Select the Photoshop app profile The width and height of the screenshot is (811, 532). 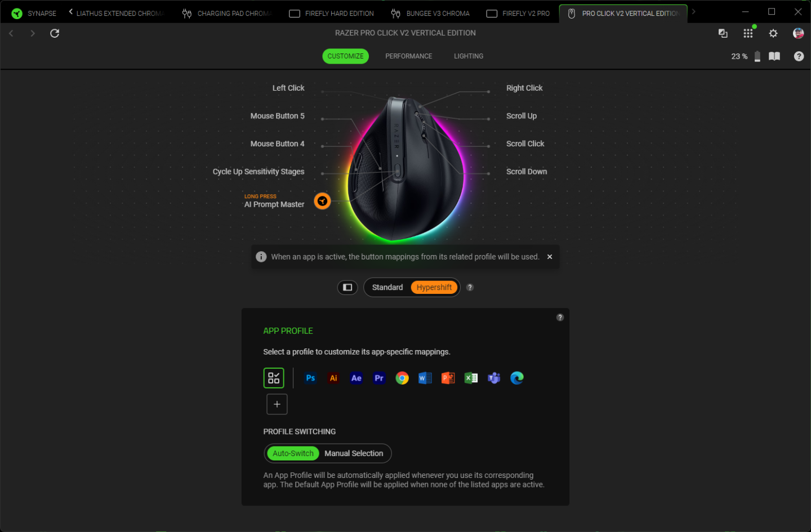click(310, 378)
